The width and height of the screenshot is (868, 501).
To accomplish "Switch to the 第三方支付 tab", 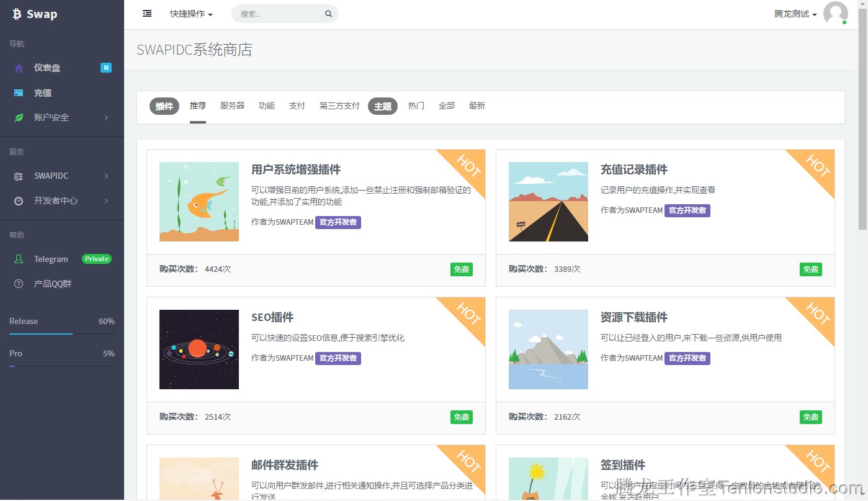I will click(x=339, y=106).
